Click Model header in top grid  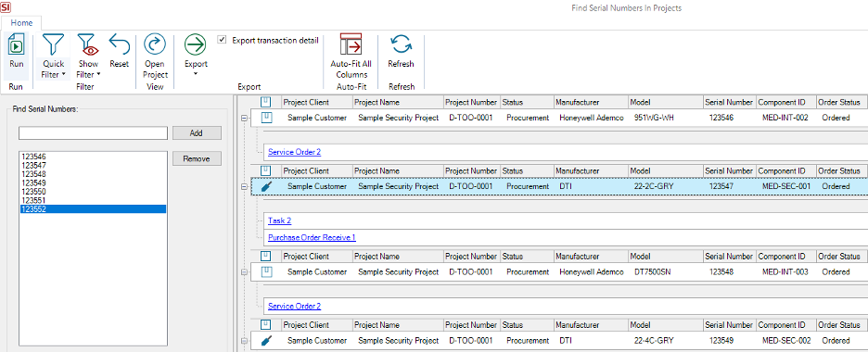[x=666, y=102]
